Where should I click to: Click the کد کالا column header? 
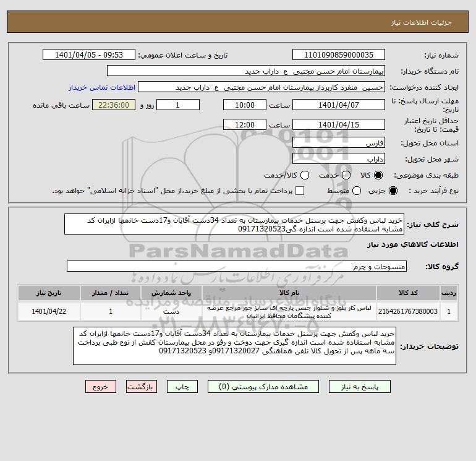[408, 293]
